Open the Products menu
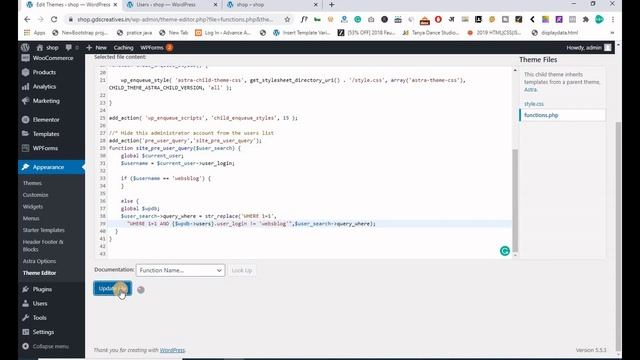 pos(51,72)
